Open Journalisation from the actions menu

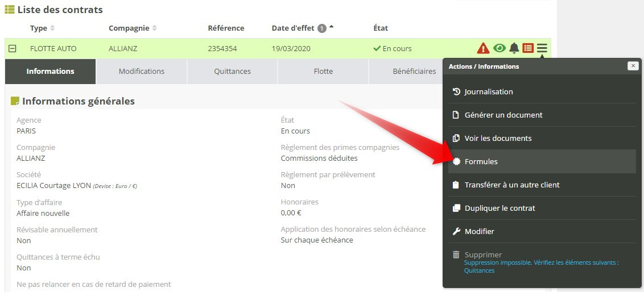488,91
